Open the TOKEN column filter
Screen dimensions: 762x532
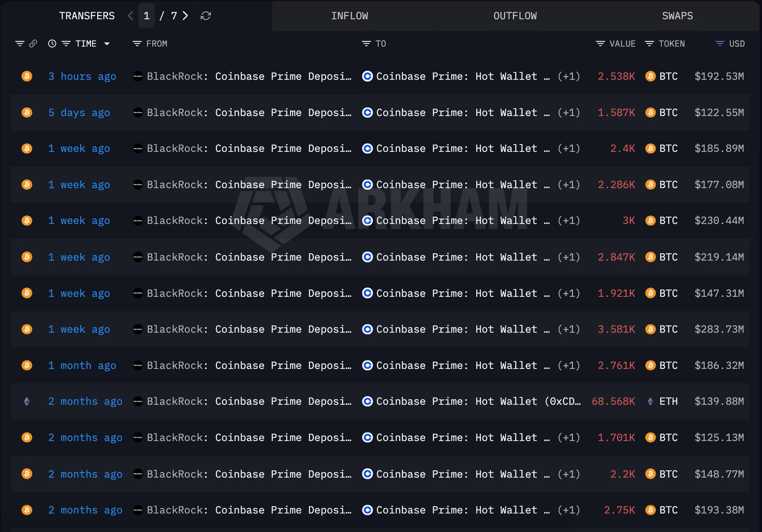coord(649,44)
